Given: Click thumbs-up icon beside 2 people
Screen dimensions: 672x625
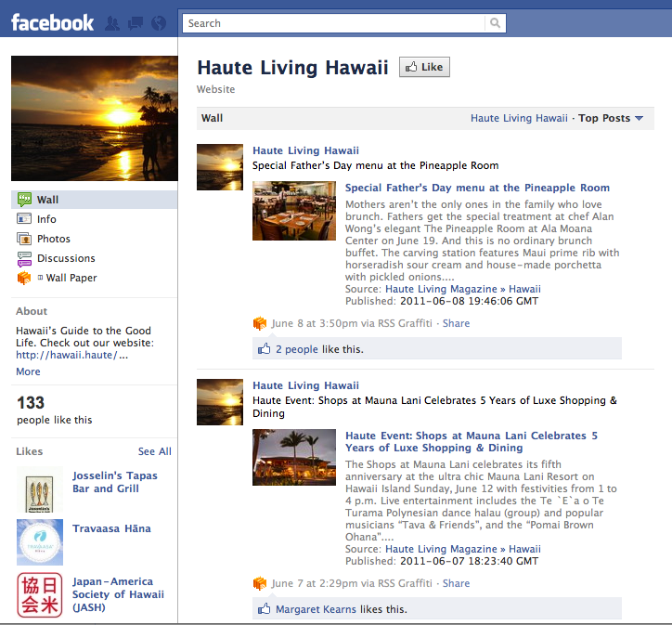Looking at the screenshot, I should [x=265, y=349].
